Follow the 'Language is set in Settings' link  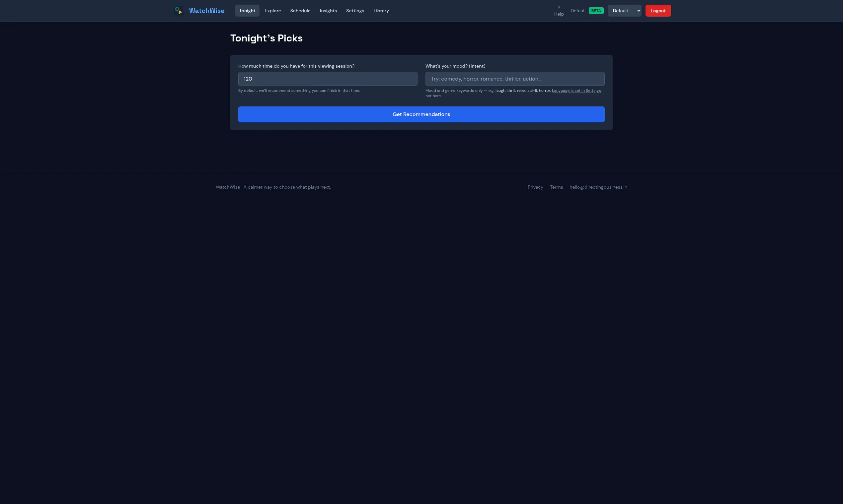pyautogui.click(x=576, y=91)
